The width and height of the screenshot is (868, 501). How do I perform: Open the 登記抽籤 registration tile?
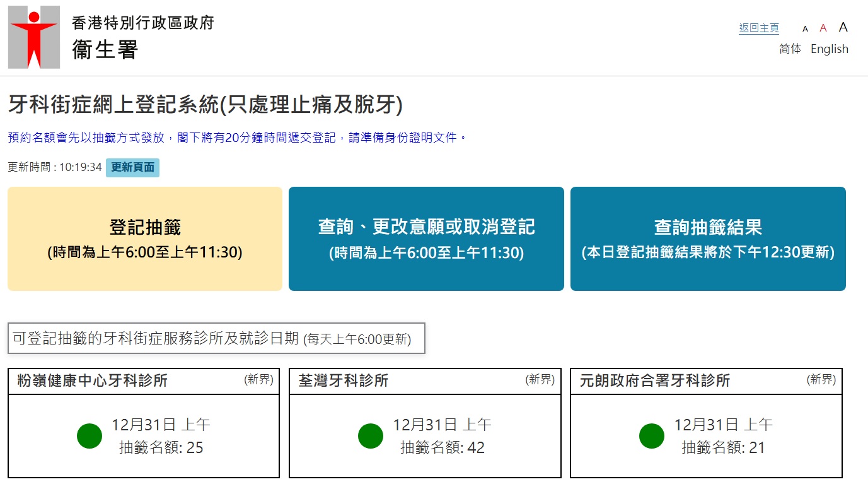[145, 239]
